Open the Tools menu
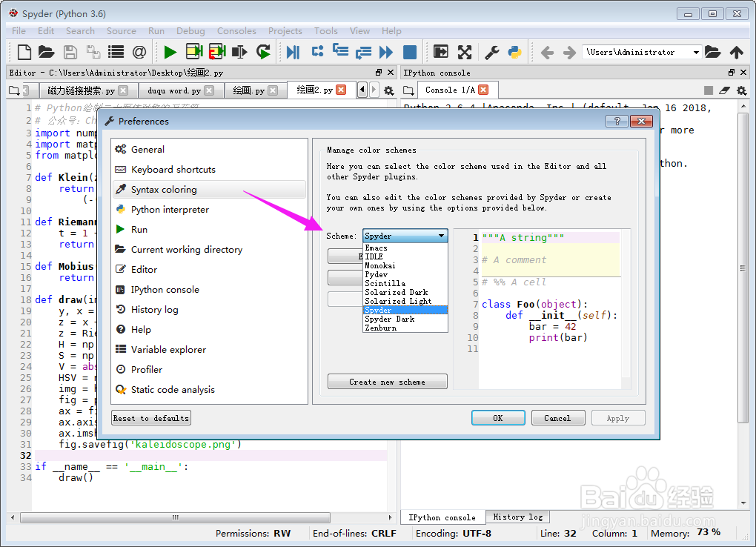The height and width of the screenshot is (547, 756). coord(326,31)
